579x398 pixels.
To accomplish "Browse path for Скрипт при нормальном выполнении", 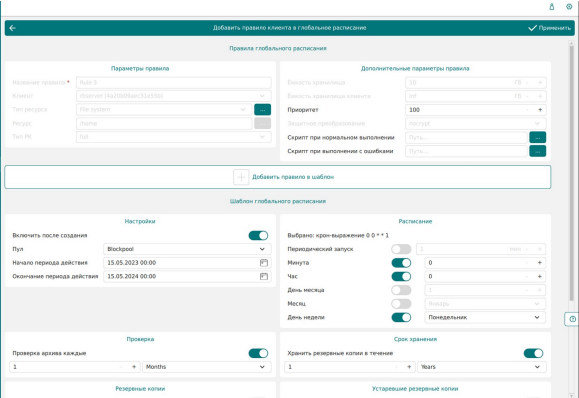I will [537, 137].
